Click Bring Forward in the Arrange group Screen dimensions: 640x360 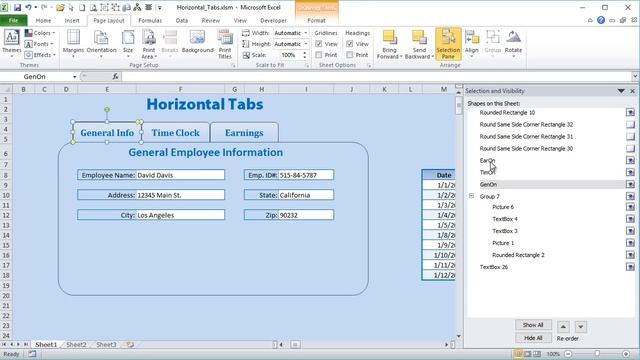pyautogui.click(x=389, y=44)
